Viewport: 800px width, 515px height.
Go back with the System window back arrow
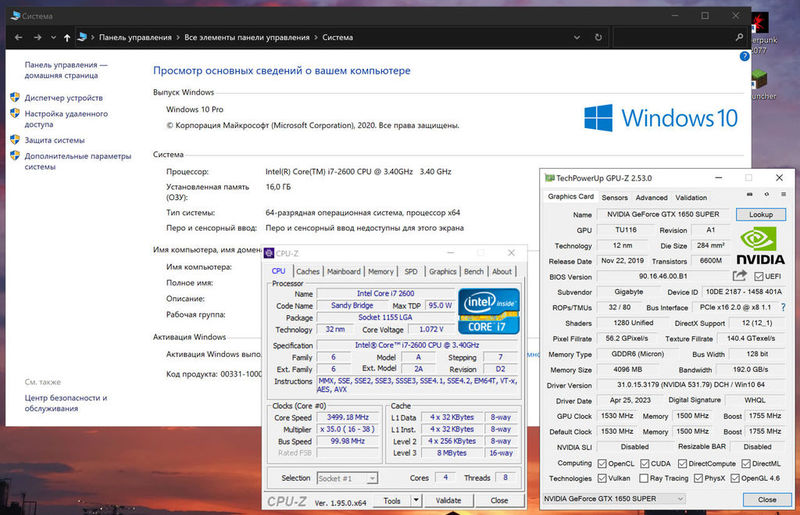point(19,37)
